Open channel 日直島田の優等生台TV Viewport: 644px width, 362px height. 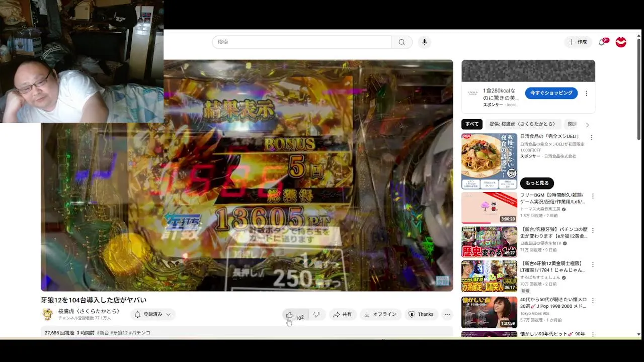point(541,243)
